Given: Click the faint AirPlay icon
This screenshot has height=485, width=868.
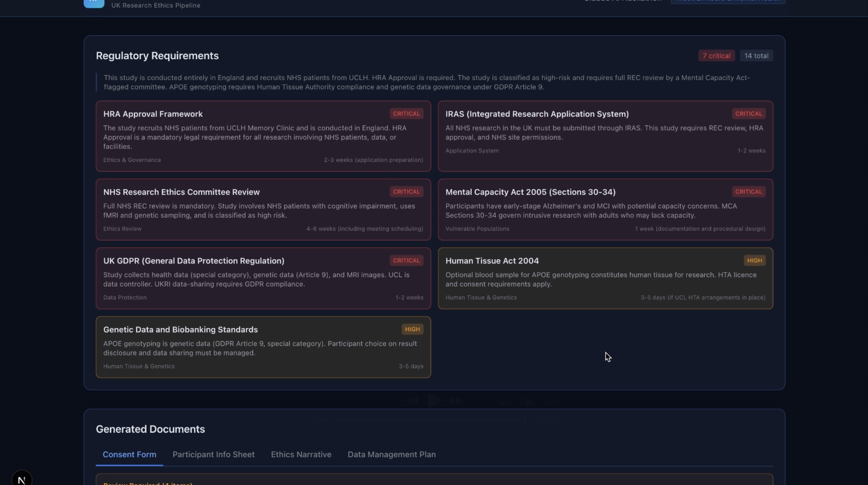Looking at the screenshot, I should tap(503, 400).
